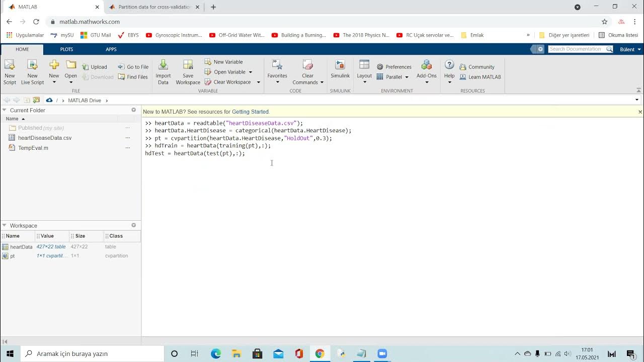
Task: Collapse the Current Folder panel
Action: [5, 110]
